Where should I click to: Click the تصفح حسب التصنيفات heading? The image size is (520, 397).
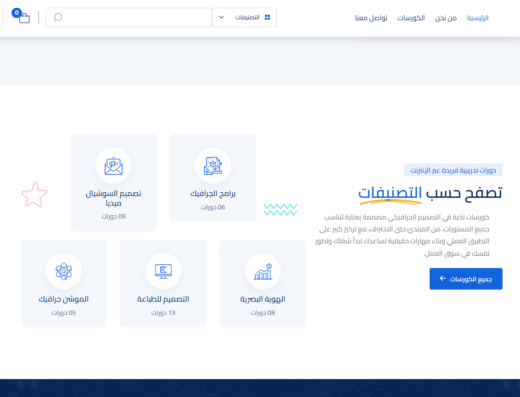[x=430, y=193]
